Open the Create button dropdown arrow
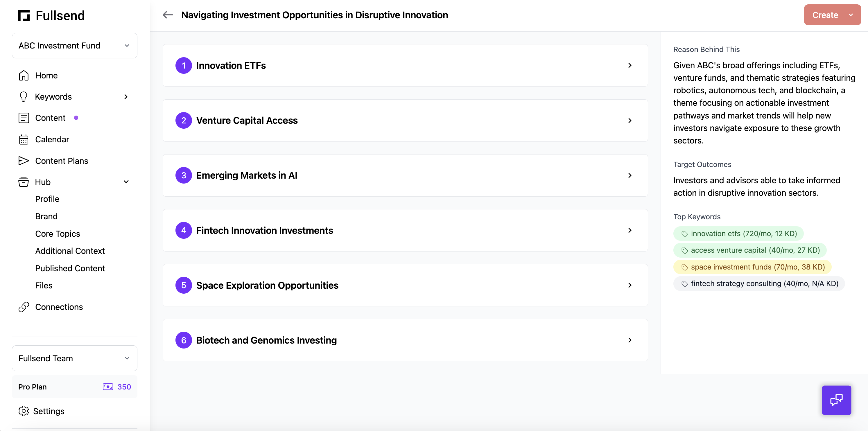Image resolution: width=868 pixels, height=431 pixels. tap(851, 15)
